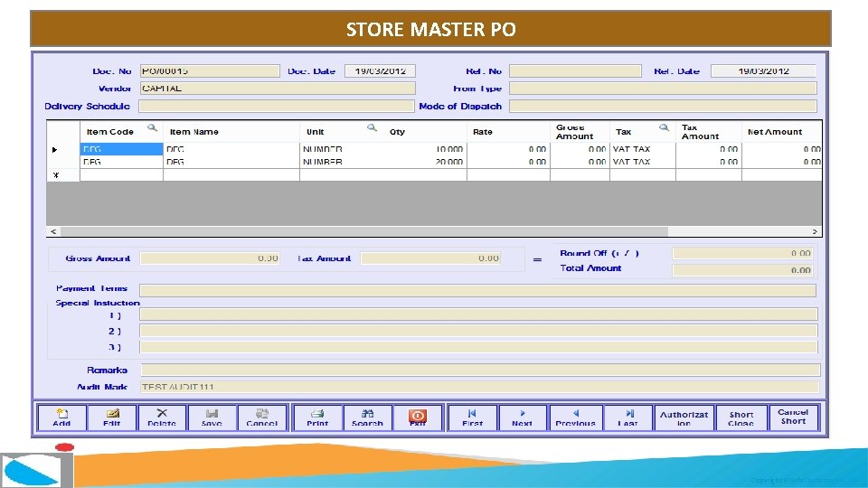Click the grid scrollbar right arrow
Image resolution: width=868 pixels, height=488 pixels.
click(815, 232)
